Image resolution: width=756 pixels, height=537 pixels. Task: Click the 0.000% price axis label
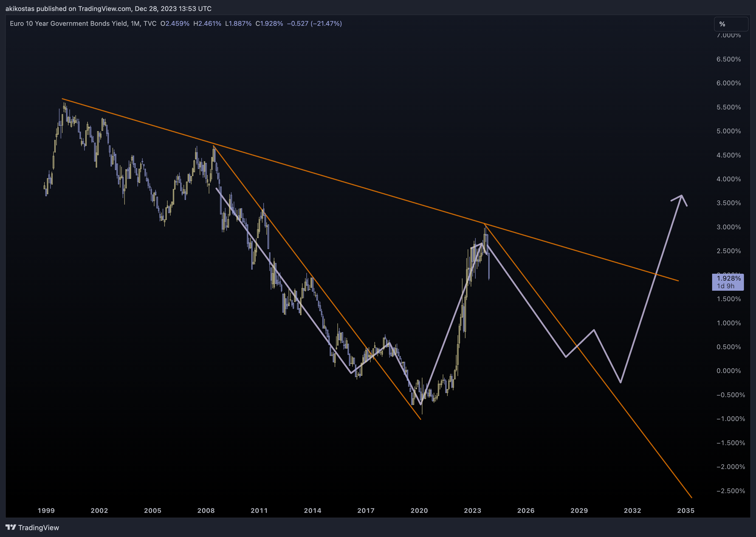pos(729,371)
